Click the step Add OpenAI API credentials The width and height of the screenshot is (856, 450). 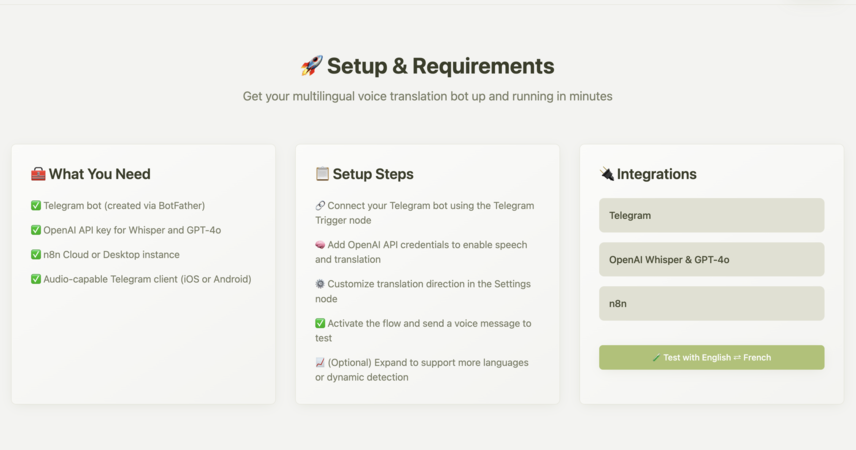(x=421, y=252)
